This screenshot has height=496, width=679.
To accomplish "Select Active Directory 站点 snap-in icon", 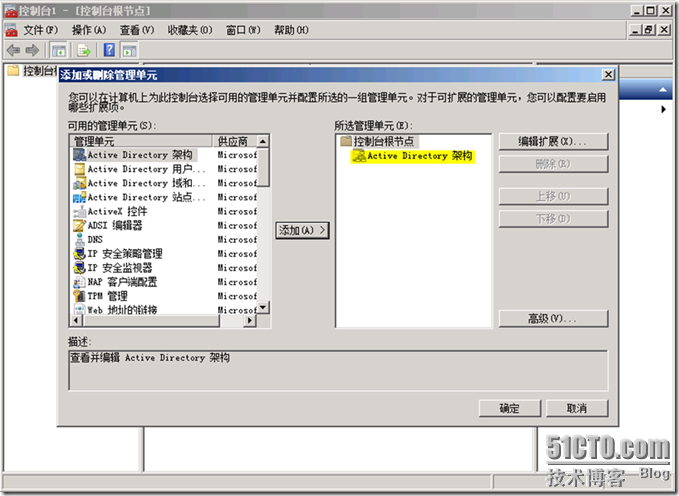I will pyautogui.click(x=80, y=197).
